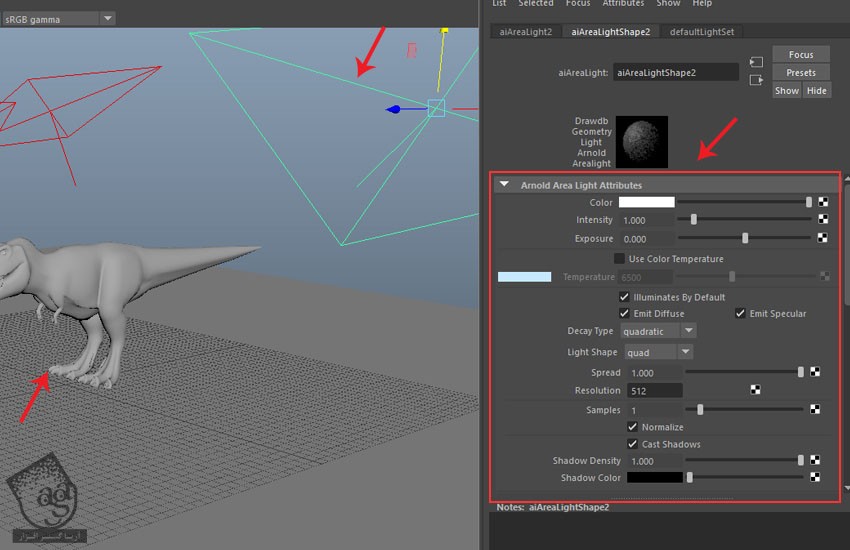Click the Presets button
This screenshot has width=850, height=550.
801,73
